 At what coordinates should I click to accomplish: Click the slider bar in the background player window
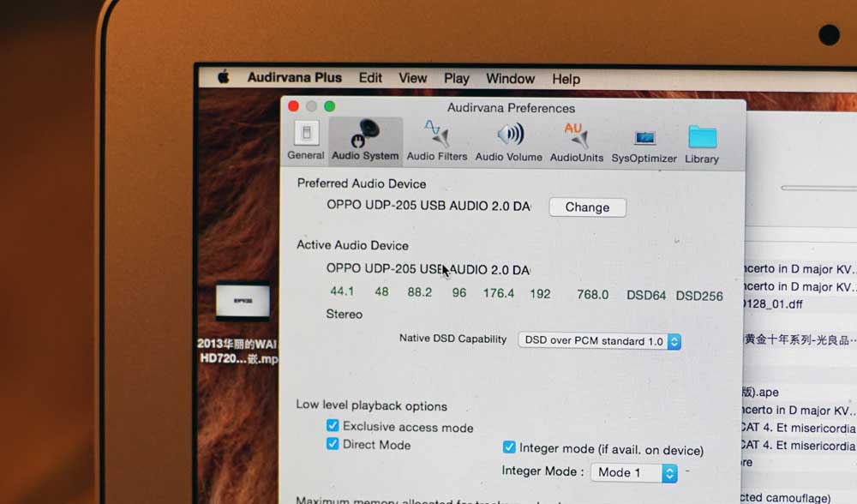pyautogui.click(x=818, y=188)
